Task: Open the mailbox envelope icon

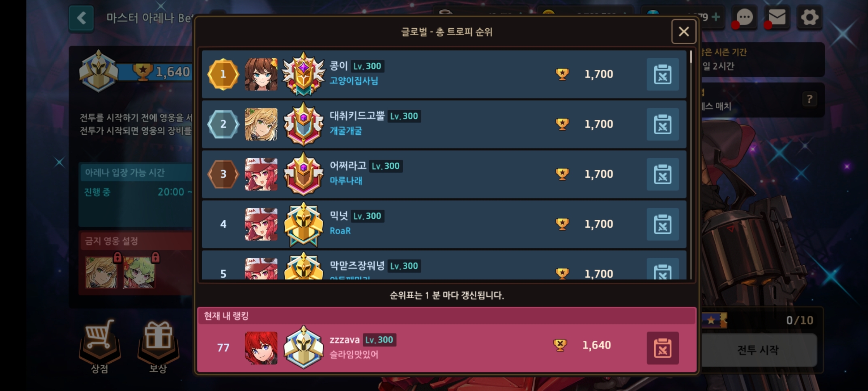Action: tap(777, 17)
